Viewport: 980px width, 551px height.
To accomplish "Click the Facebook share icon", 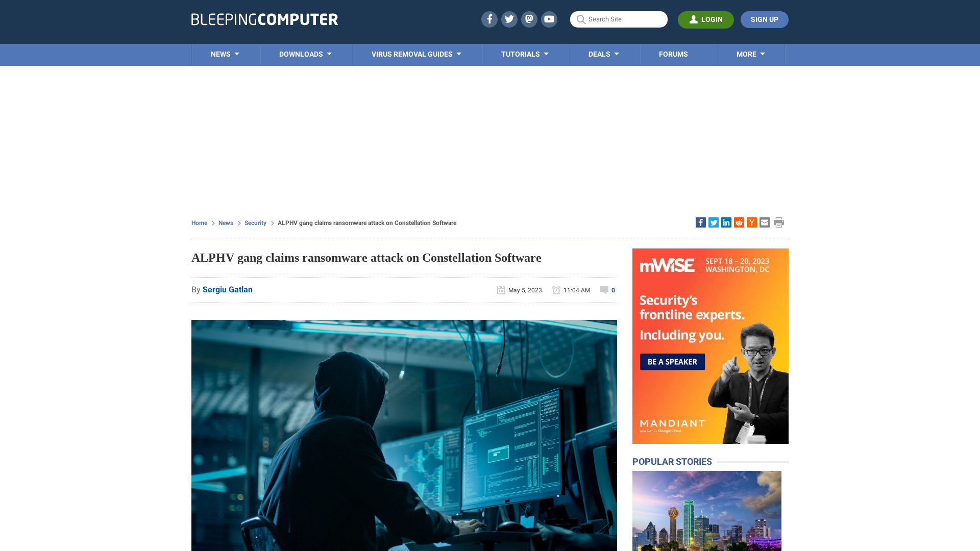I will 701,222.
